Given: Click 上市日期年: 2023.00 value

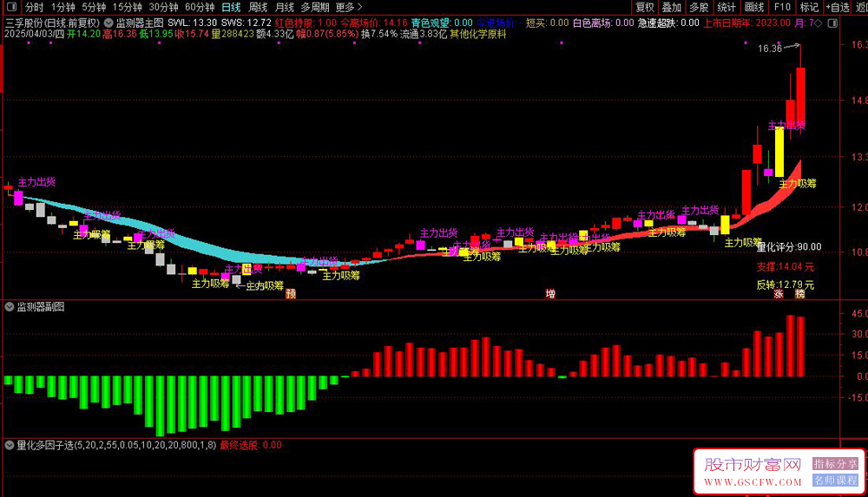Looking at the screenshot, I should pos(746,23).
